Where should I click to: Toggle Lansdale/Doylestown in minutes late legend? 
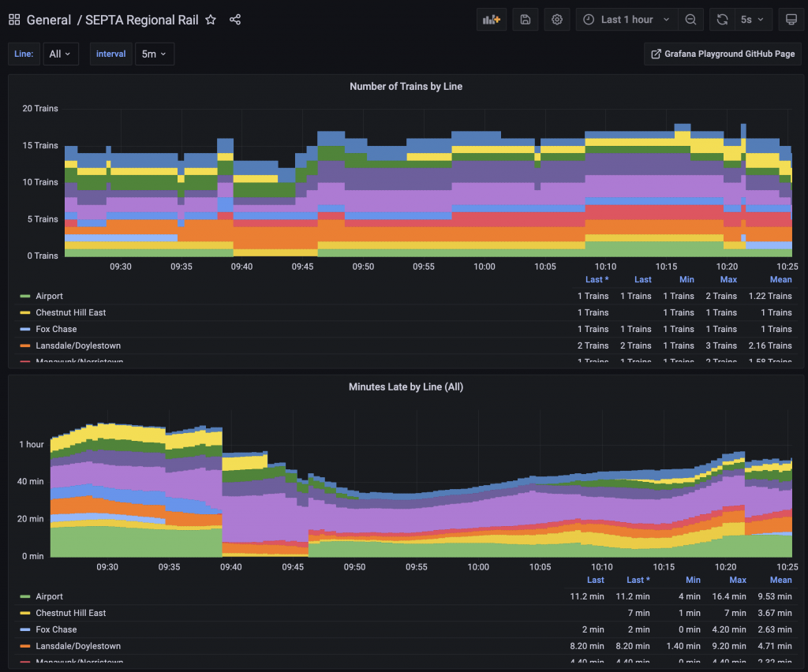[x=78, y=646]
